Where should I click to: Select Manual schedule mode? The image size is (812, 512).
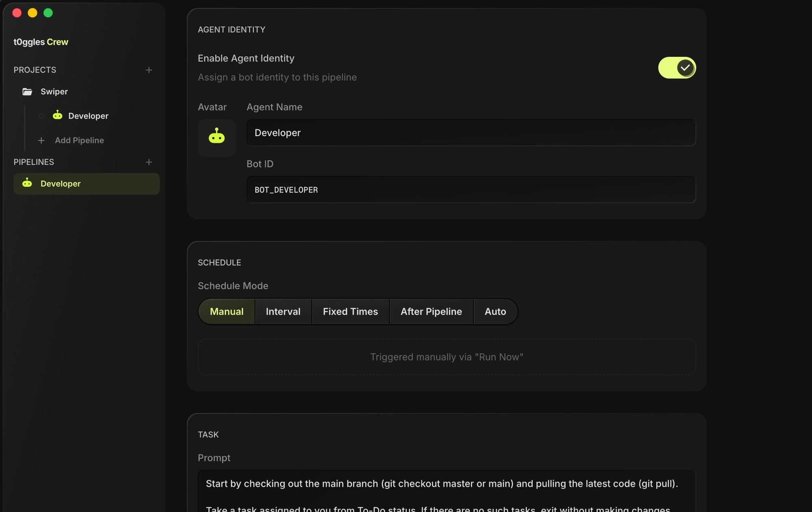pyautogui.click(x=227, y=312)
